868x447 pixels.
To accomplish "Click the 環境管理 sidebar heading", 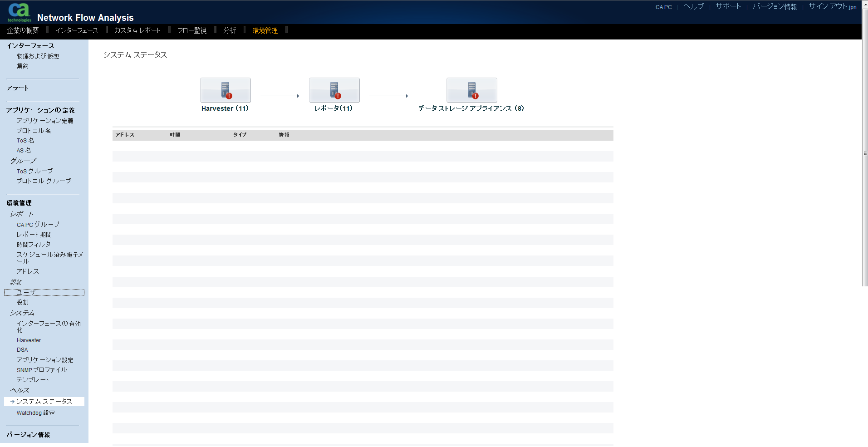I will click(x=19, y=203).
